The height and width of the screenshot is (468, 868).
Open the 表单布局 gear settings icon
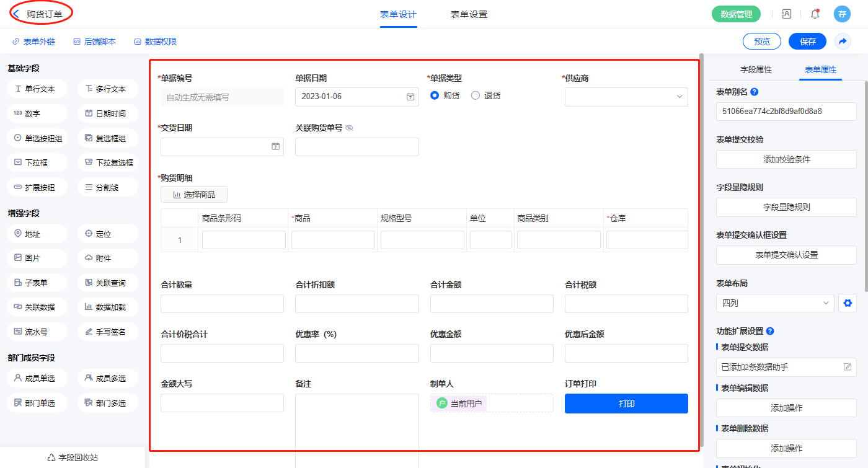coord(848,303)
